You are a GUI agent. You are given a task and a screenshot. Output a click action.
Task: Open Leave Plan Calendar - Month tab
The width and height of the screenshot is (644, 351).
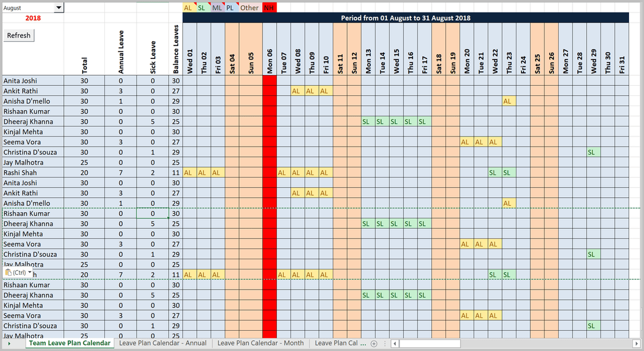click(x=261, y=343)
